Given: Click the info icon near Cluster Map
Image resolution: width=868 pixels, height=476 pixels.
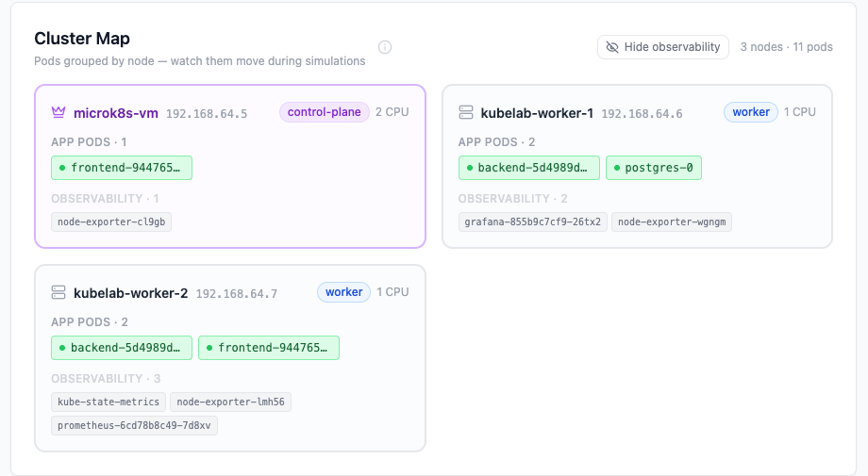Looking at the screenshot, I should pyautogui.click(x=385, y=47).
